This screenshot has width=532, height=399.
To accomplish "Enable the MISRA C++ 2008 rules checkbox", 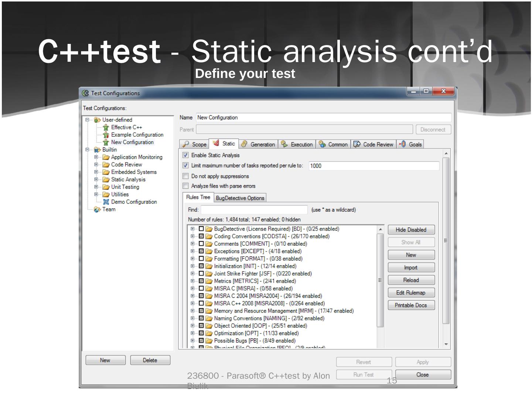I will pyautogui.click(x=201, y=303).
